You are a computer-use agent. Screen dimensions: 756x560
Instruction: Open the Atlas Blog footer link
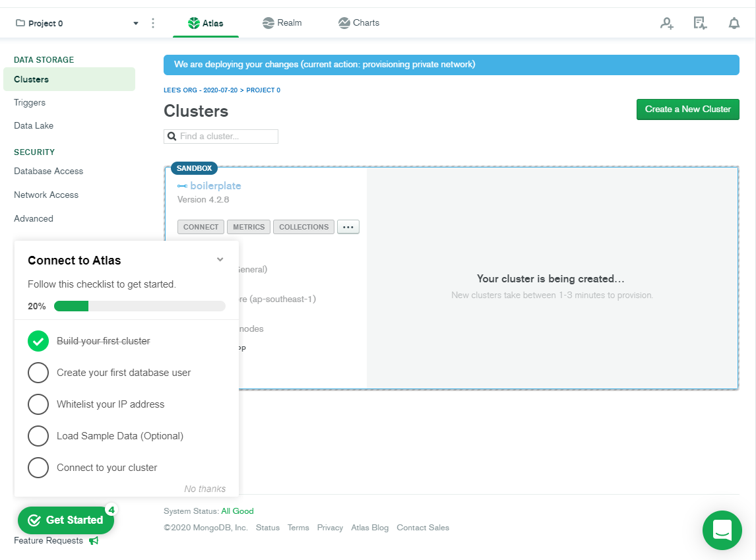coord(370,528)
